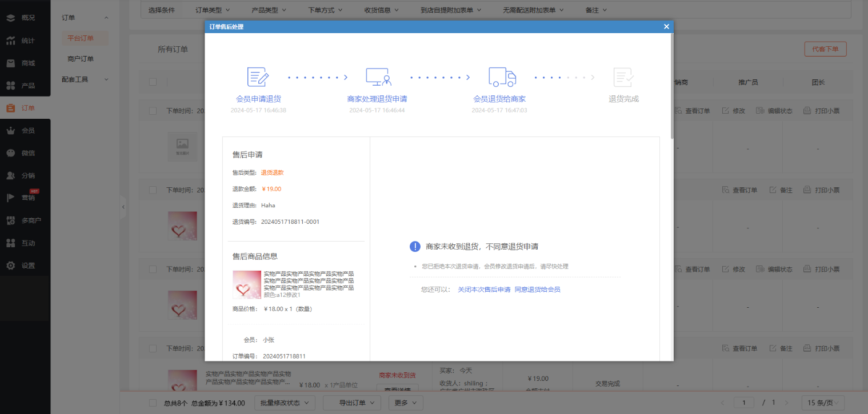The image size is (868, 414).
Task: Select the 商城 shop icon in sidebar
Action: [10, 63]
